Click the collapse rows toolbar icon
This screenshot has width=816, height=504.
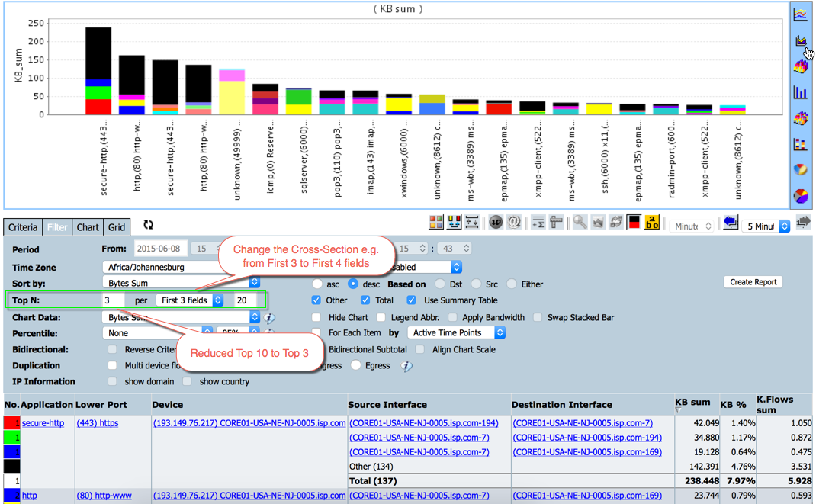472,223
